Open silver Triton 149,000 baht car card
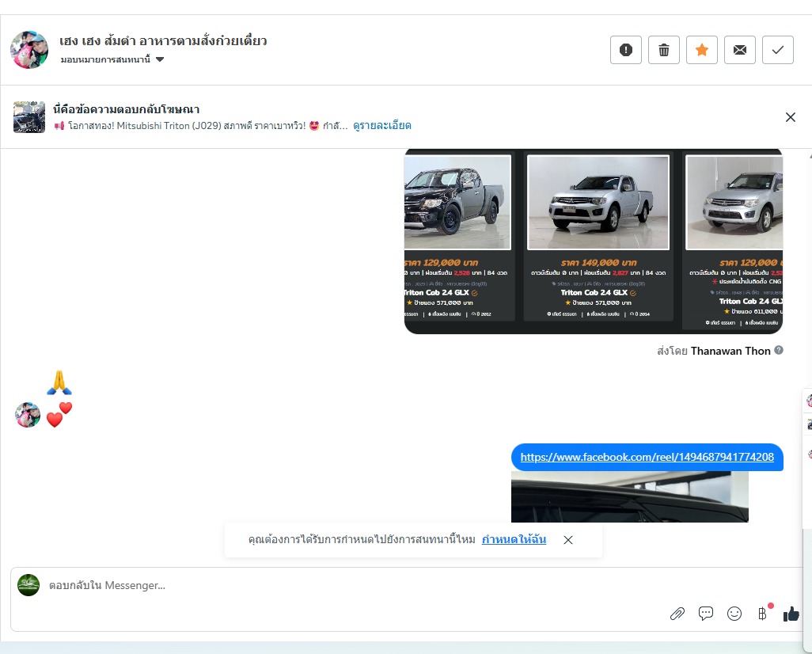The image size is (812, 654). (598, 238)
